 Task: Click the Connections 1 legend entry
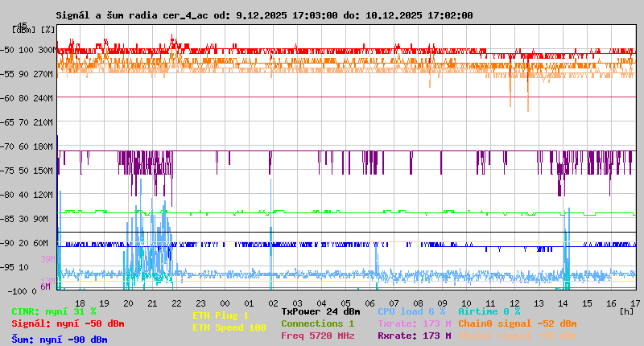317,323
